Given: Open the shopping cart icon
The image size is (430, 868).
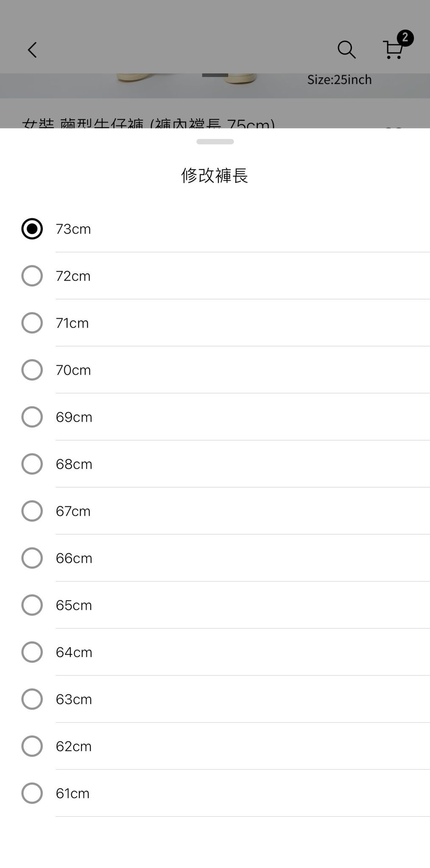Looking at the screenshot, I should (394, 49).
